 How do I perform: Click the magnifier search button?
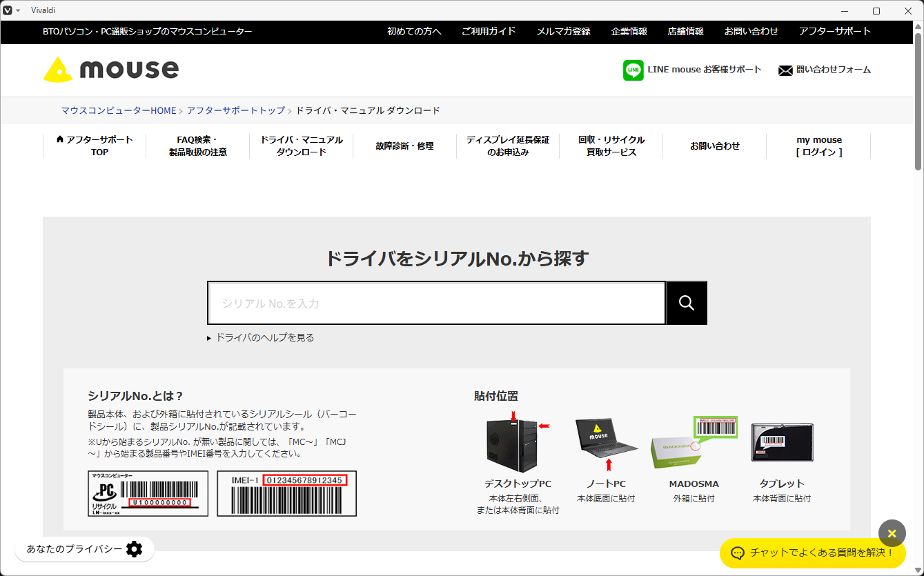pos(686,303)
